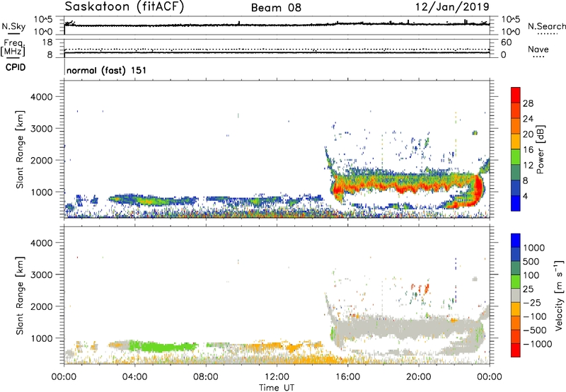Click the "08:00" time tick label

click(206, 377)
